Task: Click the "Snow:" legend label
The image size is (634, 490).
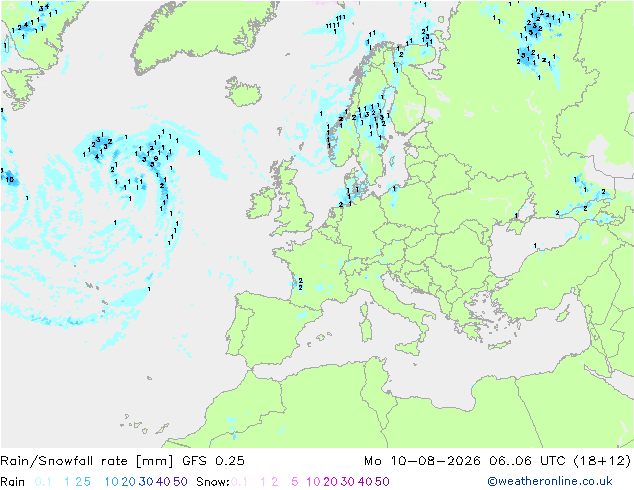Action: coord(213,482)
